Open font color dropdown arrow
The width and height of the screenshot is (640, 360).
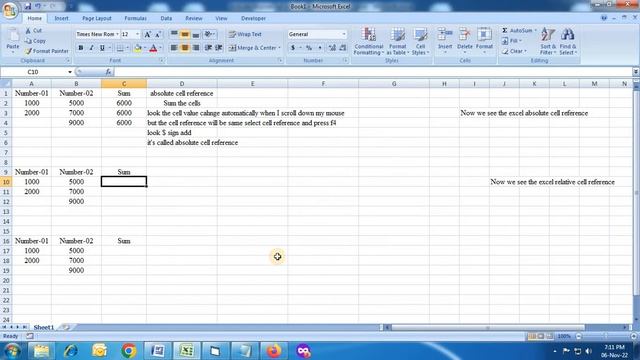click(x=160, y=48)
